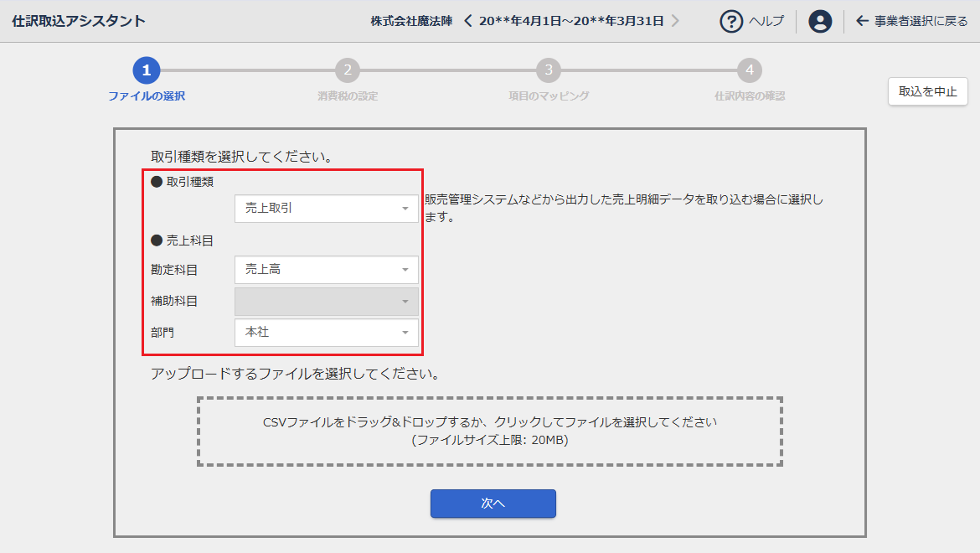Click the 株式会社魔法陣 company name
The image size is (980, 553).
tap(411, 21)
